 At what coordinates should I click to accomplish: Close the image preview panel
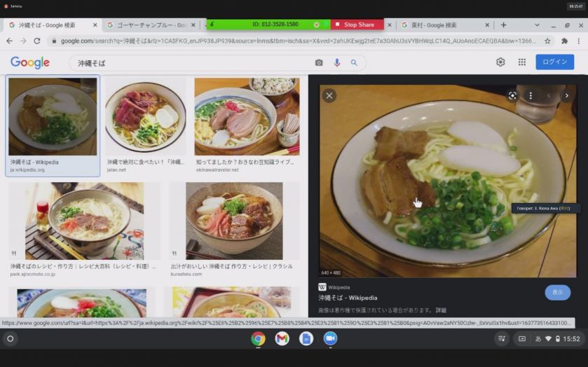tap(329, 96)
